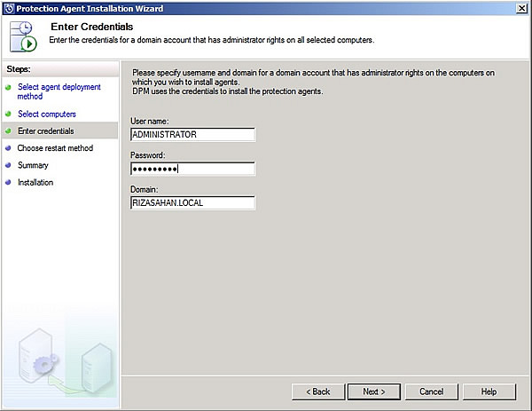
Task: Select the Choose restart method step
Action: click(x=55, y=148)
